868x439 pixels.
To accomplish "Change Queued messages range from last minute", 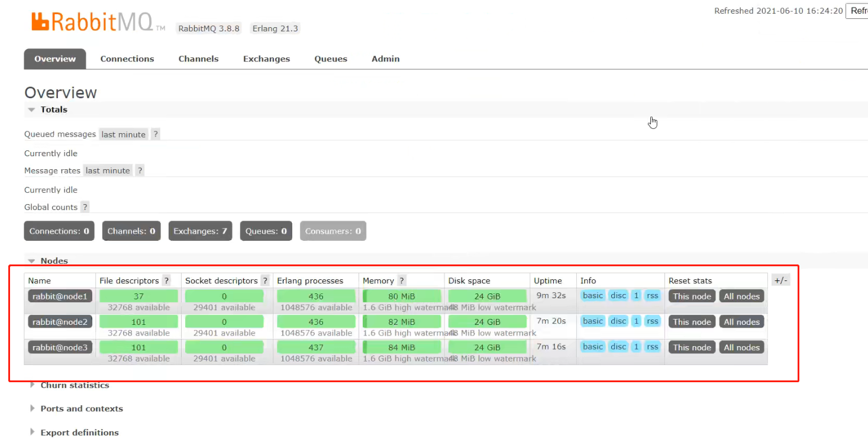I will tap(123, 134).
